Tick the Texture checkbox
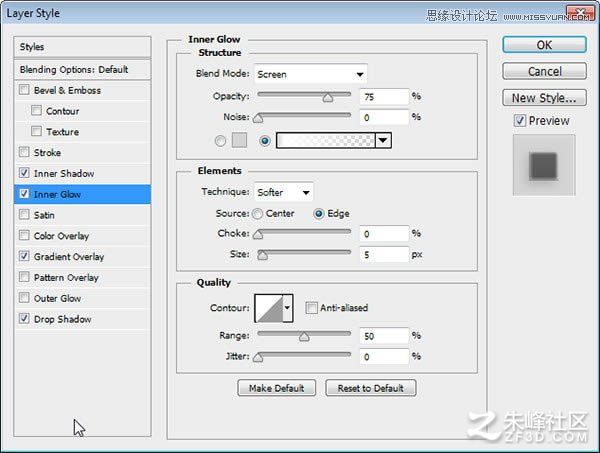Image resolution: width=600 pixels, height=453 pixels. 36,131
